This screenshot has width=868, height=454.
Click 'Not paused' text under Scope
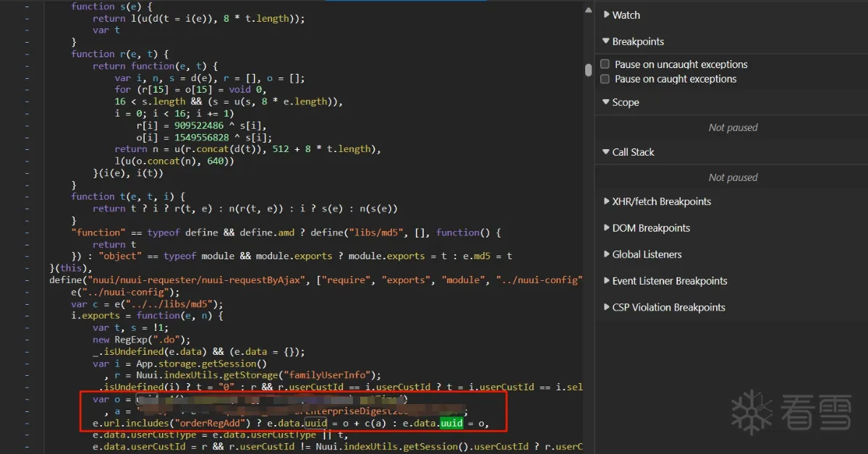(x=733, y=127)
